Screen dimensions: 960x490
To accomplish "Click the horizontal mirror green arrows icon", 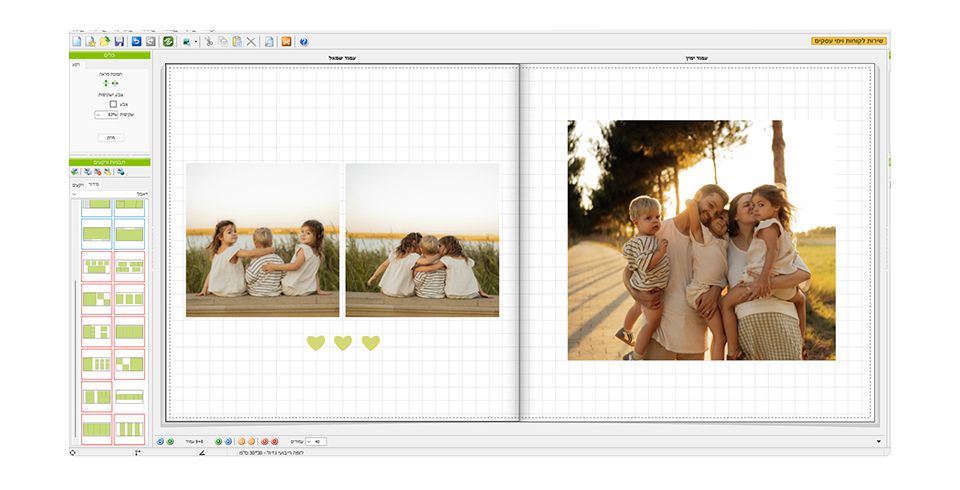I will [x=115, y=83].
